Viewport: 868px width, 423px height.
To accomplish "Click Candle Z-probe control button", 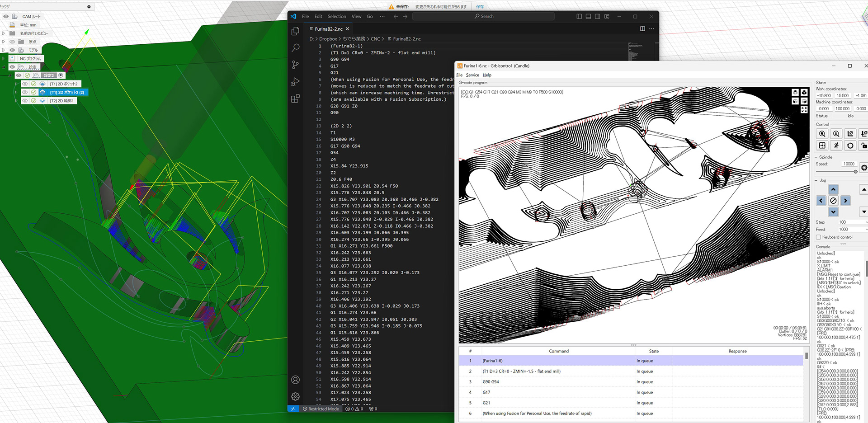I will click(836, 134).
